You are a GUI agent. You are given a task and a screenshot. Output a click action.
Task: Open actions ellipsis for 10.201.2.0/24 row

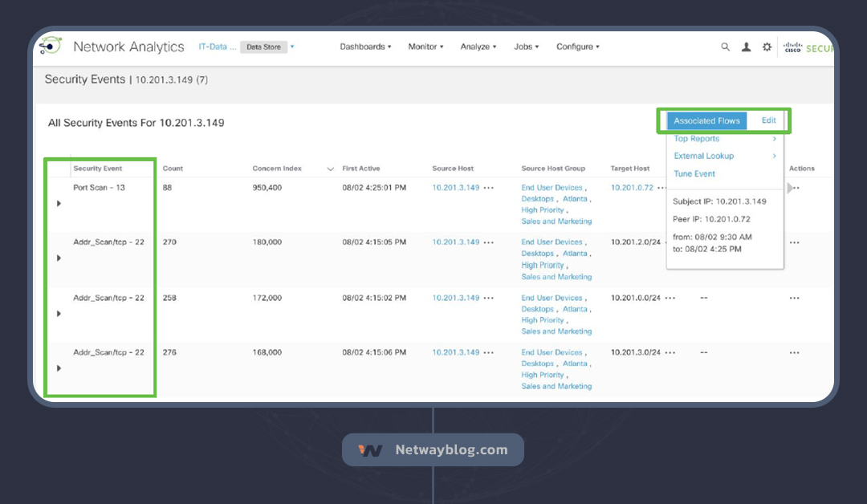point(794,242)
